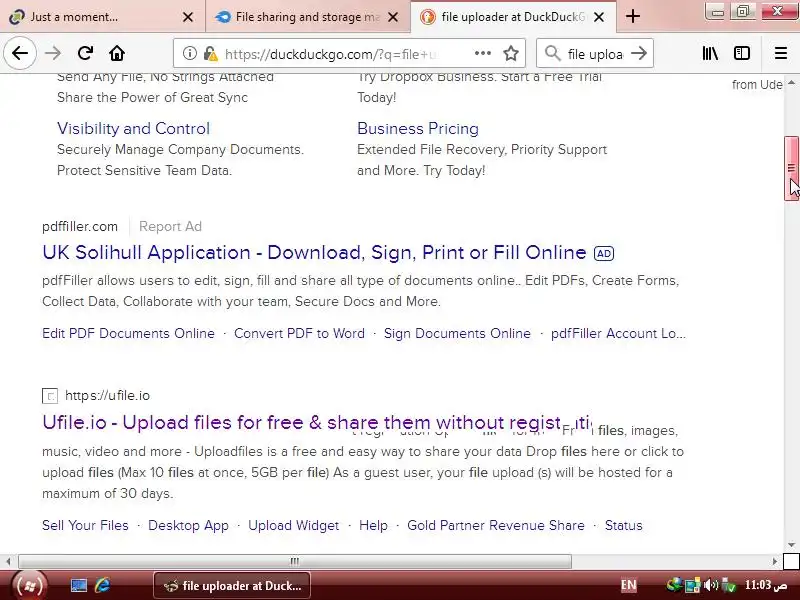
Task: Click 'Report Ad' next to pdffiller.com
Action: [170, 226]
